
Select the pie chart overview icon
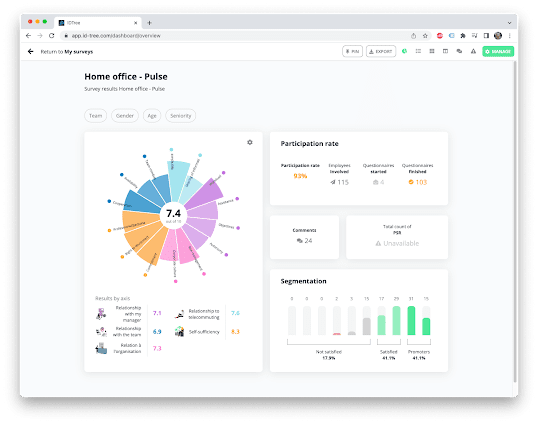point(405,51)
